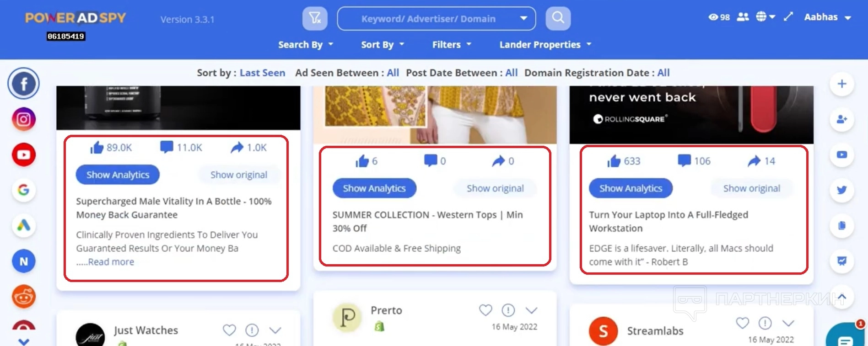Click the 1.0K shares arrow icon

[x=237, y=147]
